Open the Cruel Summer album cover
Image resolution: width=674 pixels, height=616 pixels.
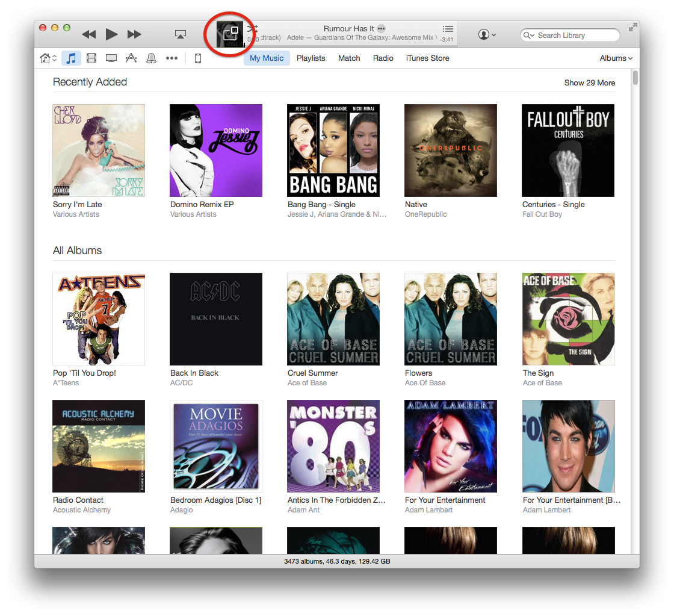333,319
